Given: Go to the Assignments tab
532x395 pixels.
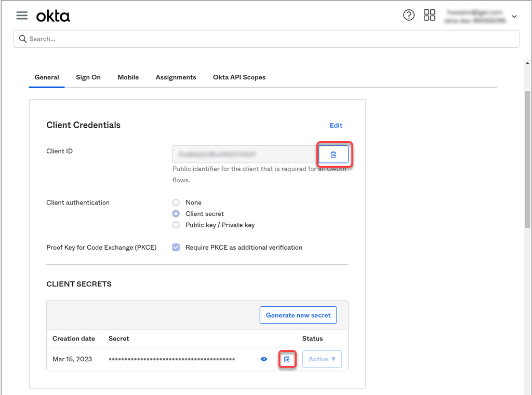Looking at the screenshot, I should (x=176, y=77).
